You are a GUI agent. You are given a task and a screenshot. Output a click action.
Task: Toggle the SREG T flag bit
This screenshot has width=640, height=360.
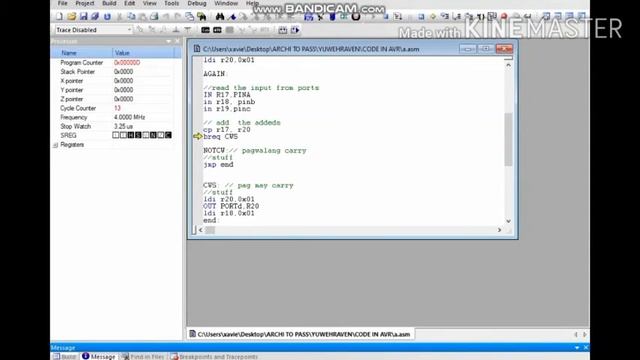[x=123, y=135]
